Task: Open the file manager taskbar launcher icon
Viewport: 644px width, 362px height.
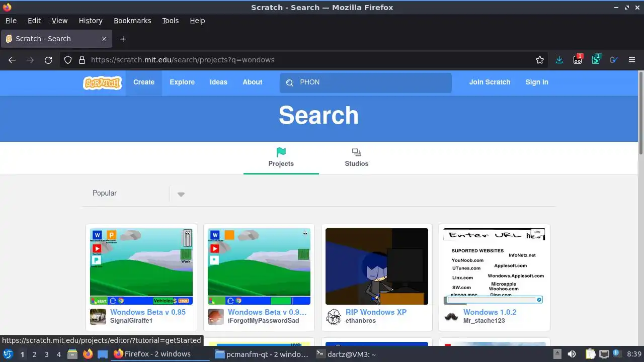Action: pyautogui.click(x=72, y=354)
